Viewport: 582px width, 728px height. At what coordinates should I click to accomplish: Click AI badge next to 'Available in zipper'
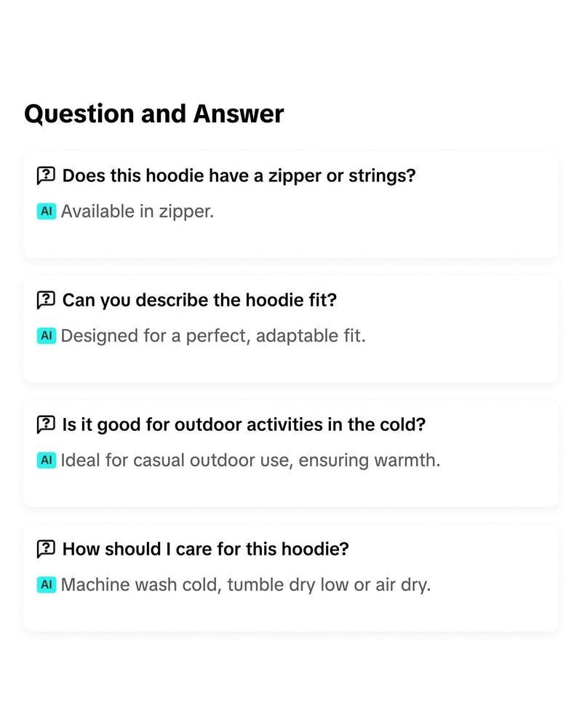pos(47,211)
